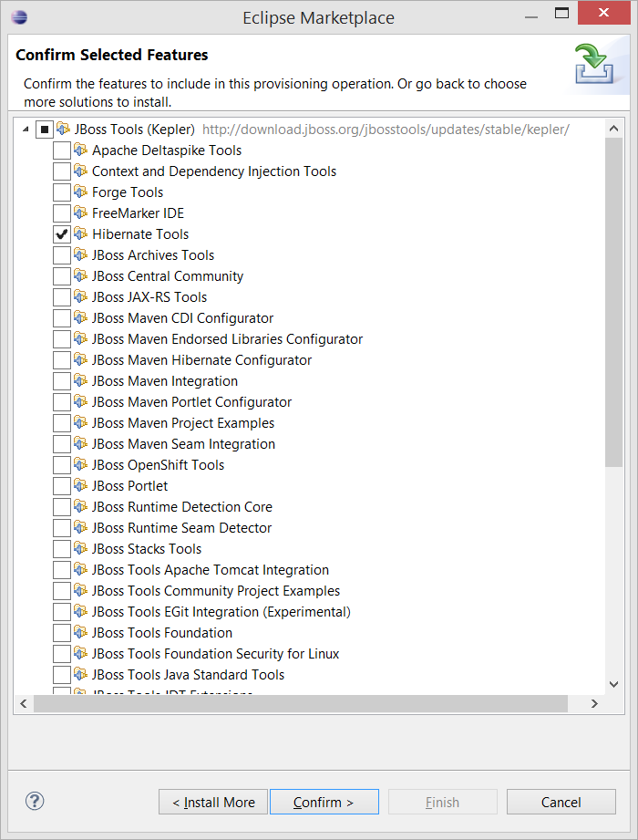The width and height of the screenshot is (638, 840).
Task: Click the JBoss Tools EGit Integration icon
Action: pos(80,611)
